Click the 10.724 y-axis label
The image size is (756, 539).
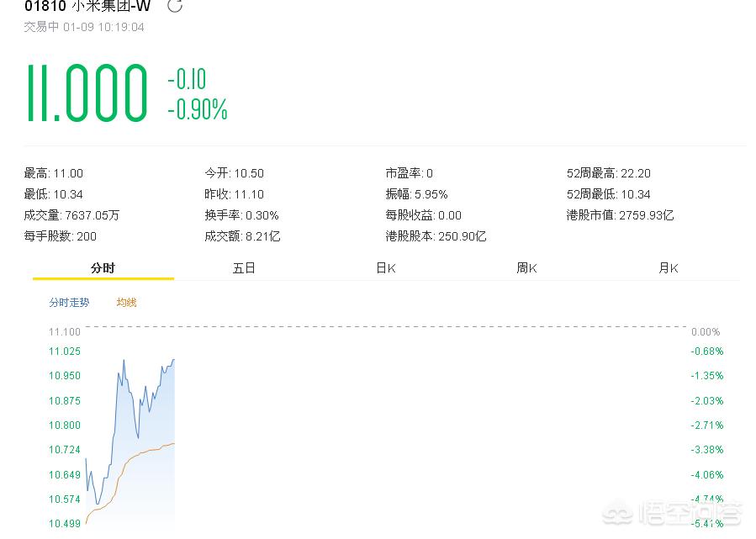[65, 450]
